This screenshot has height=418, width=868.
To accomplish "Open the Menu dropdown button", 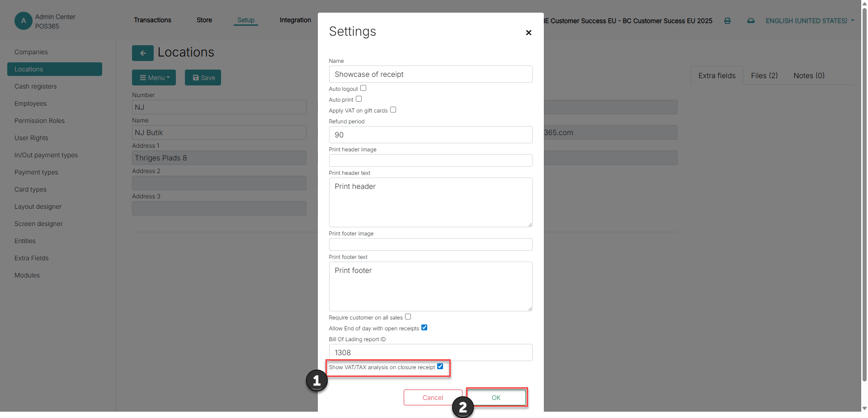I will pos(154,78).
